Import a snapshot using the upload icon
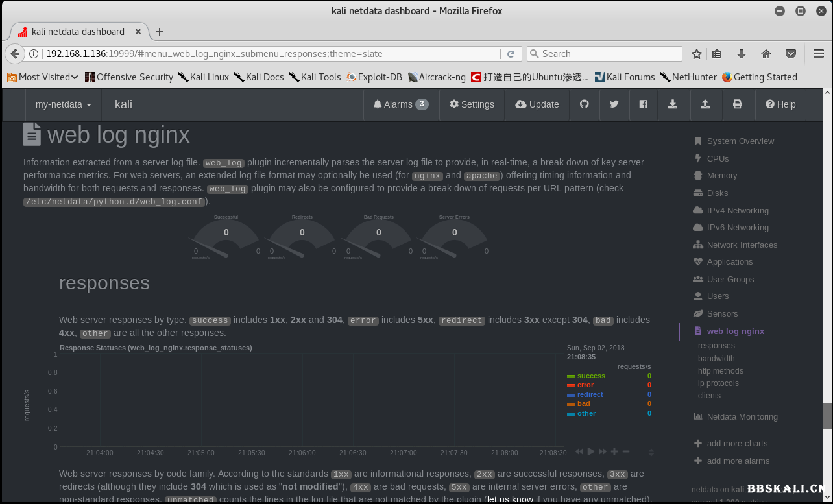The height and width of the screenshot is (504, 833). pos(706,104)
